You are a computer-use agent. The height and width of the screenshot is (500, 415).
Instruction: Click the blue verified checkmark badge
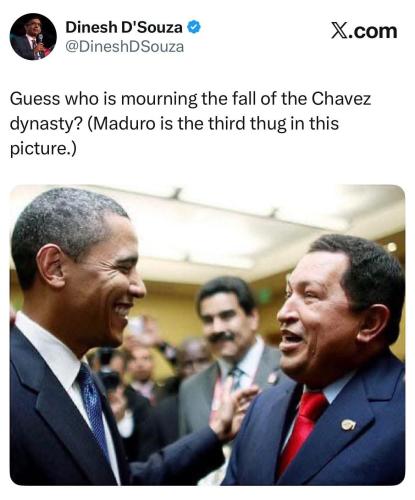point(194,27)
